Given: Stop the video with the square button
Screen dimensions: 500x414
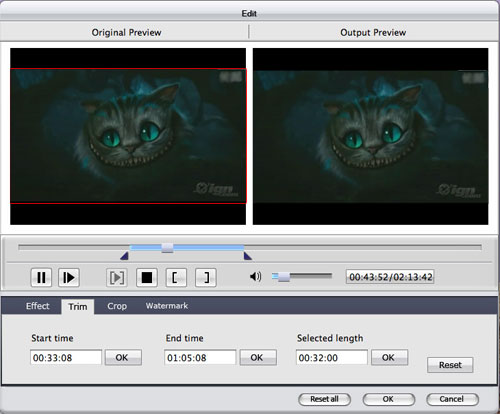Looking at the screenshot, I should 147,277.
